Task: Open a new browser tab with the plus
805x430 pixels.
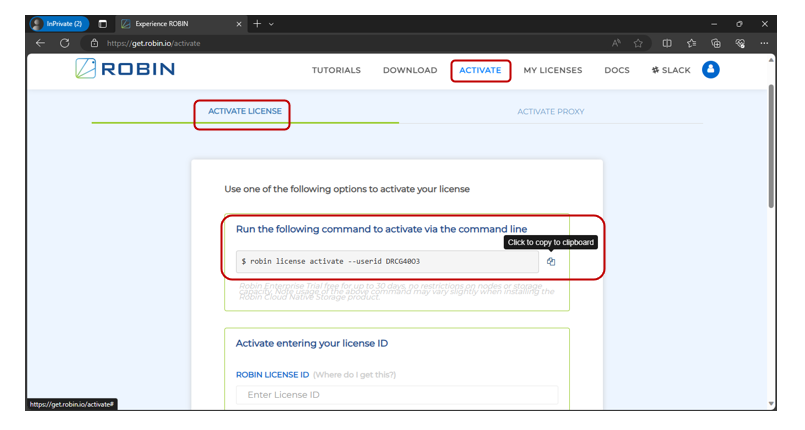Action: pos(257,24)
